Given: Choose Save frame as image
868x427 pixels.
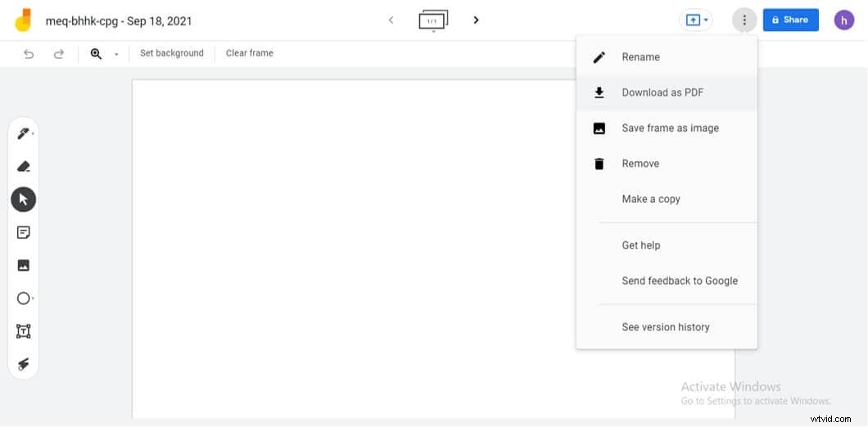Looking at the screenshot, I should (667, 128).
